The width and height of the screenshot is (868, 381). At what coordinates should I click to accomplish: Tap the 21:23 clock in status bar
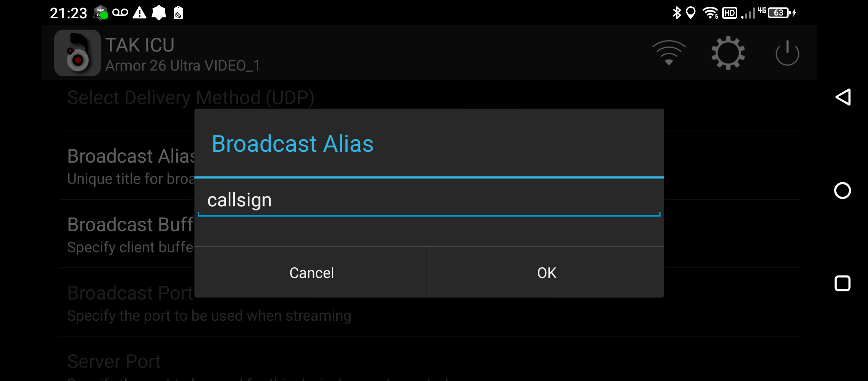(x=68, y=13)
